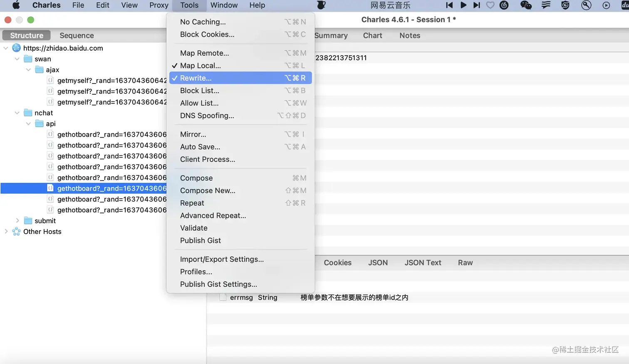Select the third getmyself request row
This screenshot has width=629, height=364.
tap(83, 102)
